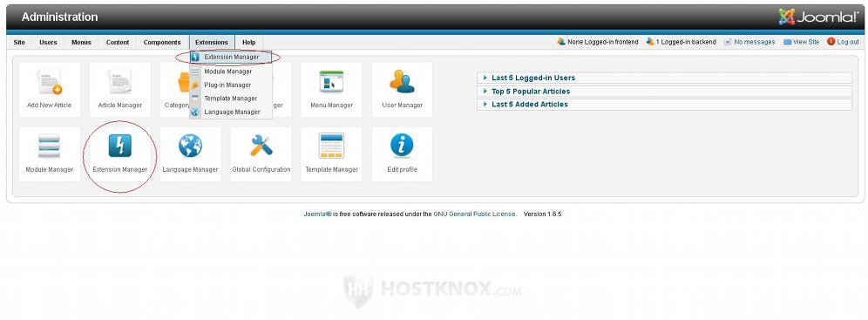868x320 pixels.
Task: Click the Log out red icon
Action: (831, 42)
